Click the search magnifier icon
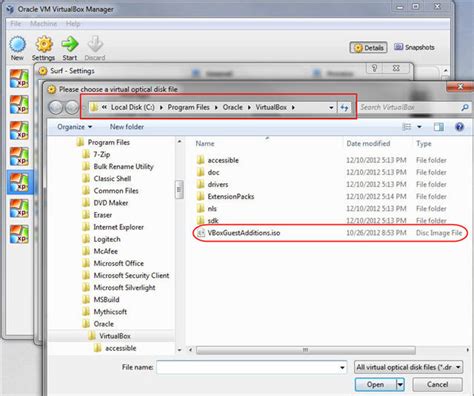 (x=465, y=107)
